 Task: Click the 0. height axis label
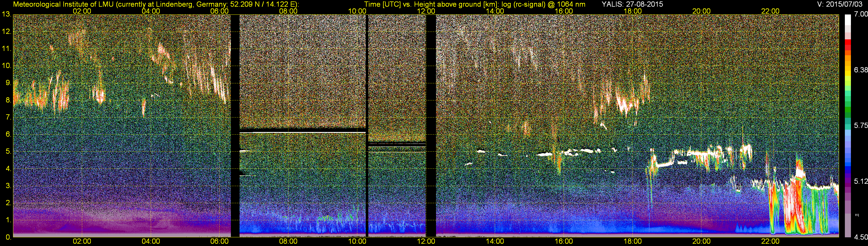[x=8, y=237]
